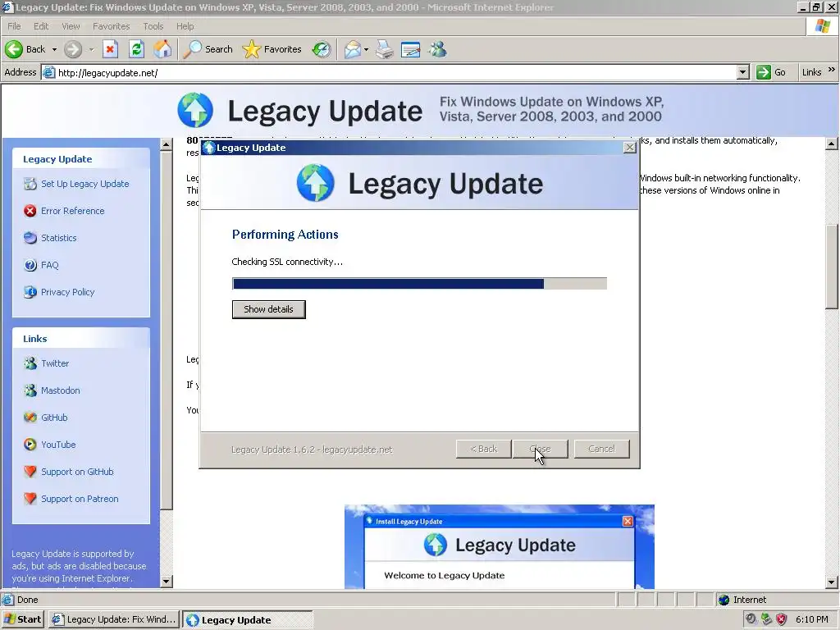Viewport: 840px width, 630px height.
Task: Click the Legacy Update globe logo in page header
Action: point(195,110)
